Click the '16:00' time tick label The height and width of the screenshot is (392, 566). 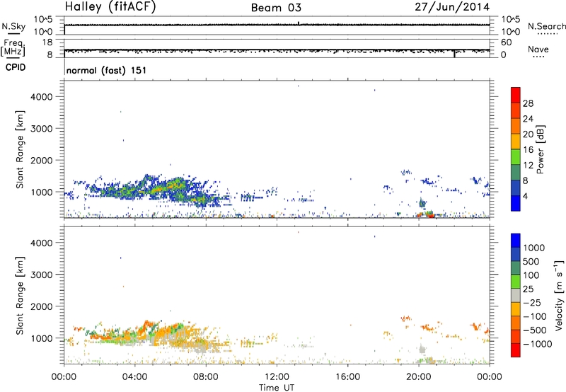click(347, 377)
